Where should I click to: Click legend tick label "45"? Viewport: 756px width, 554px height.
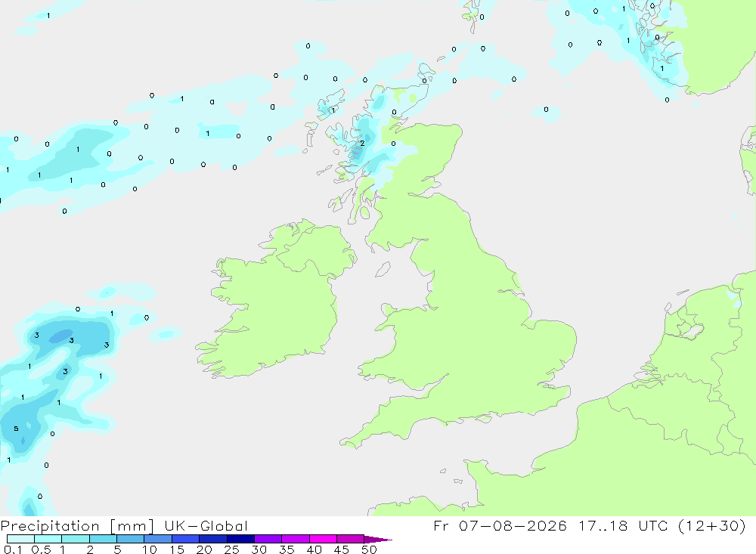(x=342, y=549)
